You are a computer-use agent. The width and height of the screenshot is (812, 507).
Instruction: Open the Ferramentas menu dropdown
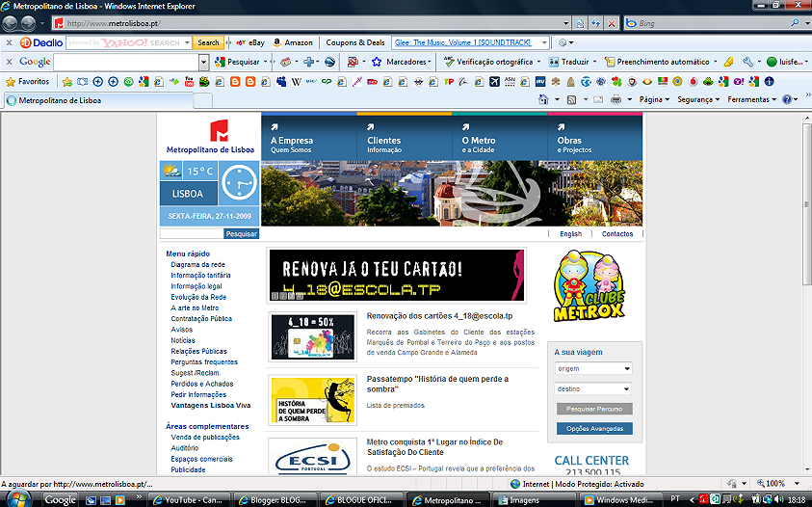[752, 99]
